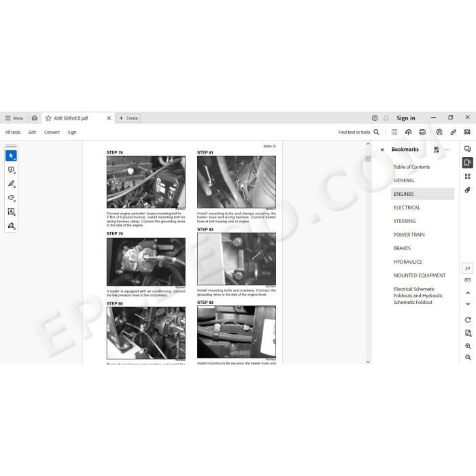Select the arrow selection tool
Image resolution: width=476 pixels, height=476 pixels.
point(12,156)
